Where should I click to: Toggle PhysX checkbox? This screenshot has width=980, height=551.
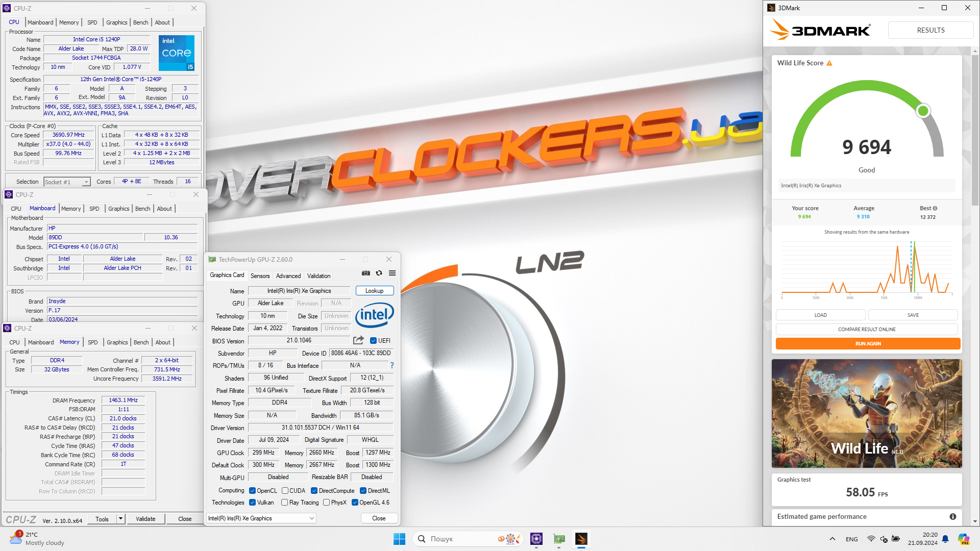click(x=326, y=503)
